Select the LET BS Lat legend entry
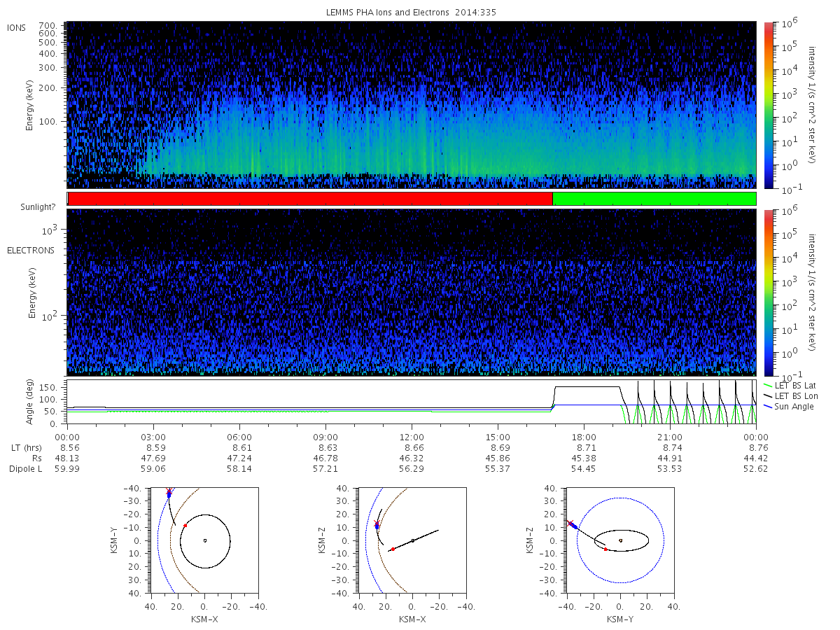This screenshot has height=630, width=840. pyautogui.click(x=788, y=385)
